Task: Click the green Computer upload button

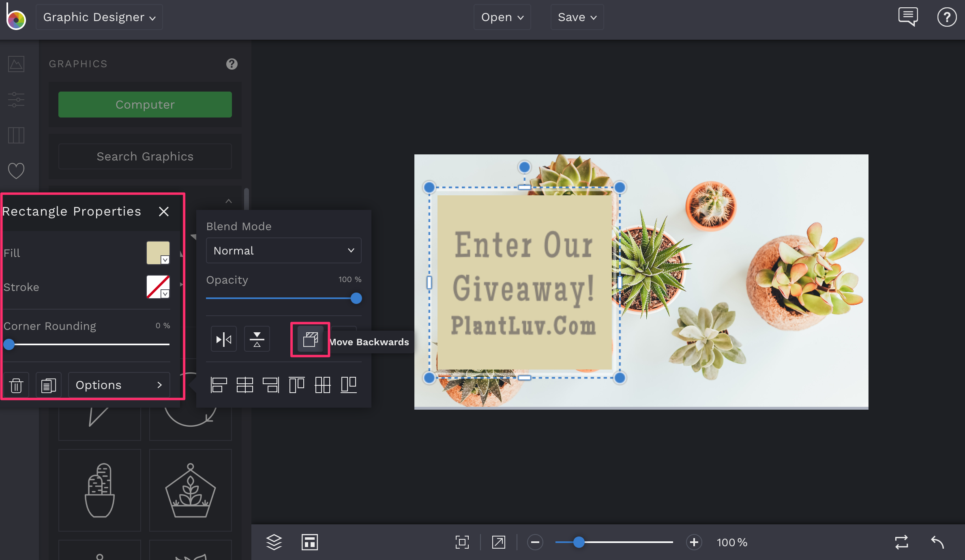Action: click(x=145, y=104)
